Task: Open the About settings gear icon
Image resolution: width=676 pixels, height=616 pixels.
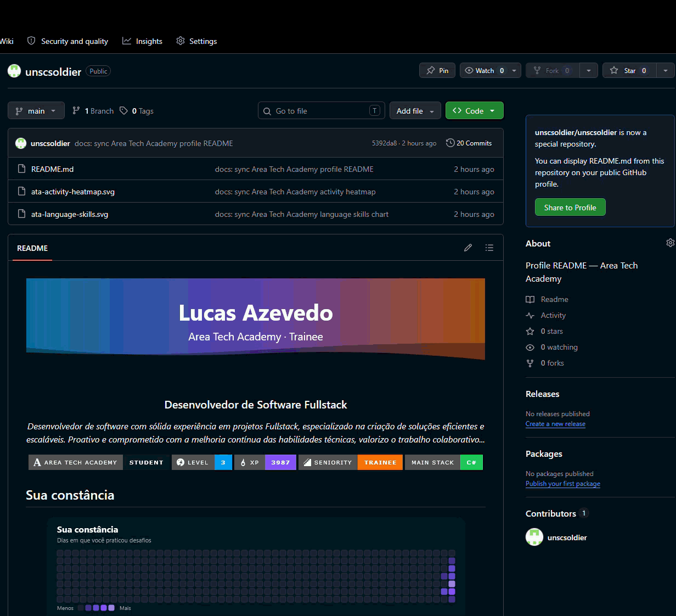Action: 671,243
